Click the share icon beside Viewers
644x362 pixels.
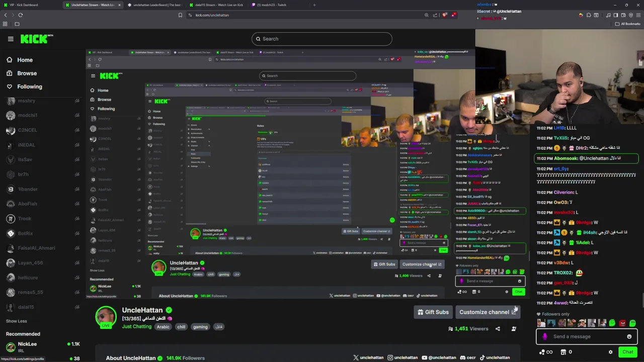[x=498, y=329]
